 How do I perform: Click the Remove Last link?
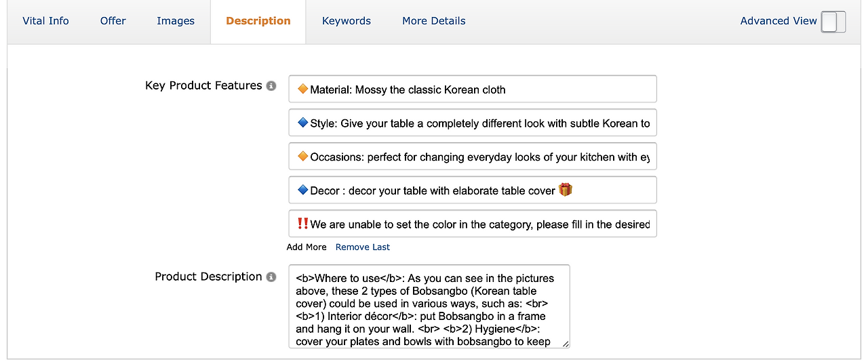(x=363, y=247)
